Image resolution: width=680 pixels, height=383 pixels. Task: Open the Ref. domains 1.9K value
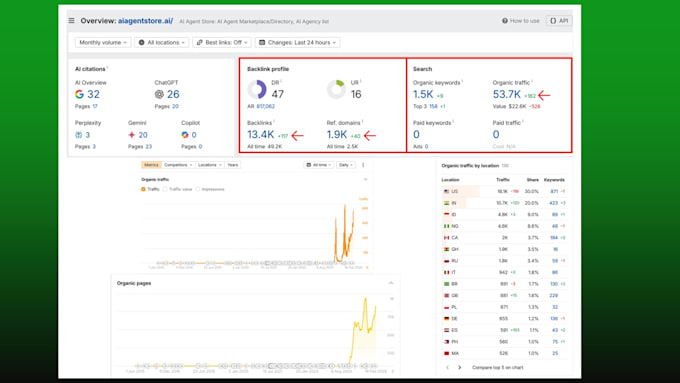point(337,135)
